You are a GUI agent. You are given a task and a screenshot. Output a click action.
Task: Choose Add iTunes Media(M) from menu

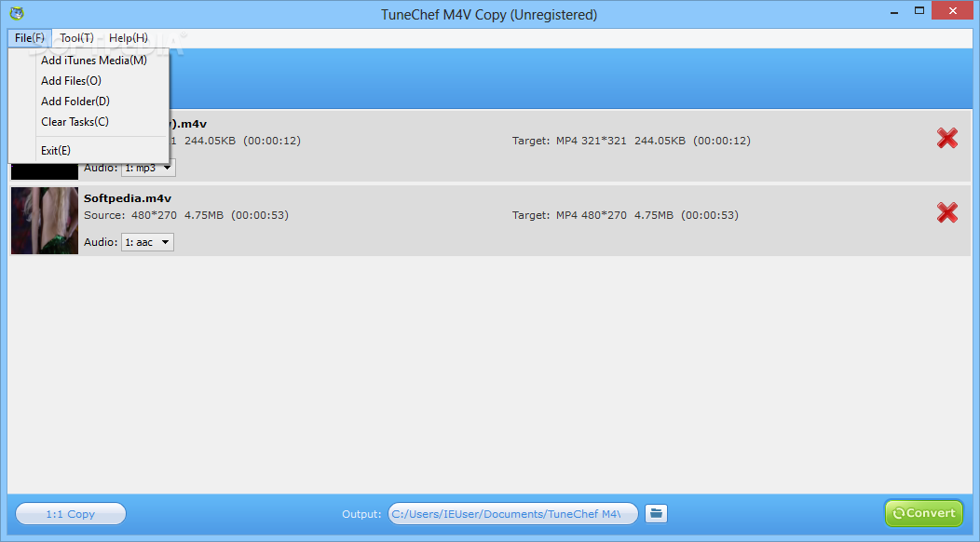click(94, 61)
